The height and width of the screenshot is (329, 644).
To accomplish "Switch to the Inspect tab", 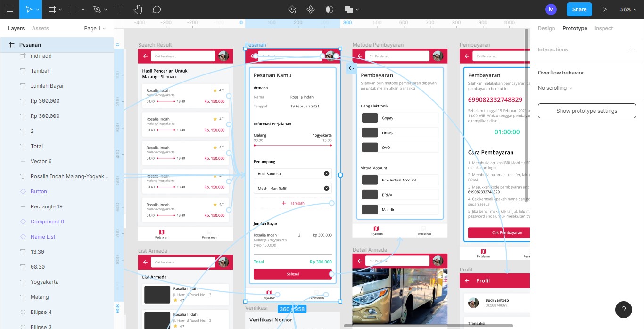I will click(603, 28).
